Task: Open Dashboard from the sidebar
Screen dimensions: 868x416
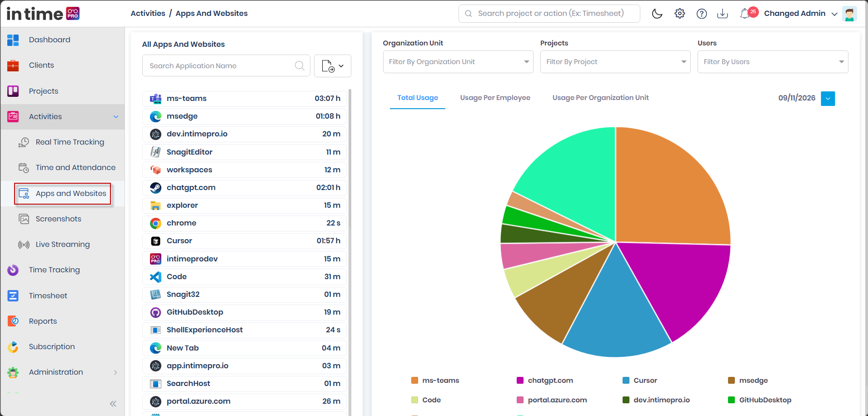Action: click(x=50, y=40)
